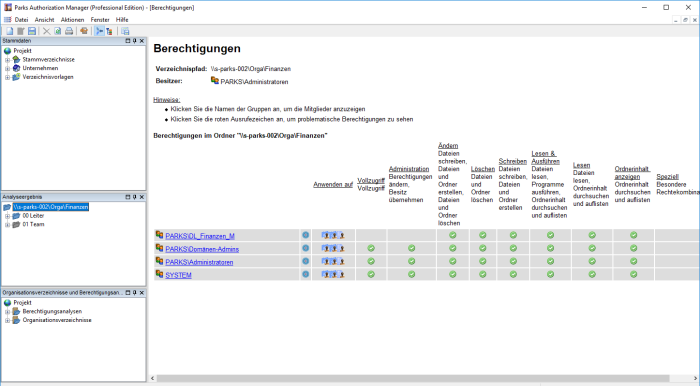This screenshot has width=700, height=386.
Task: Open the PARKS\Domänen-Admins group link
Action: tap(202, 249)
